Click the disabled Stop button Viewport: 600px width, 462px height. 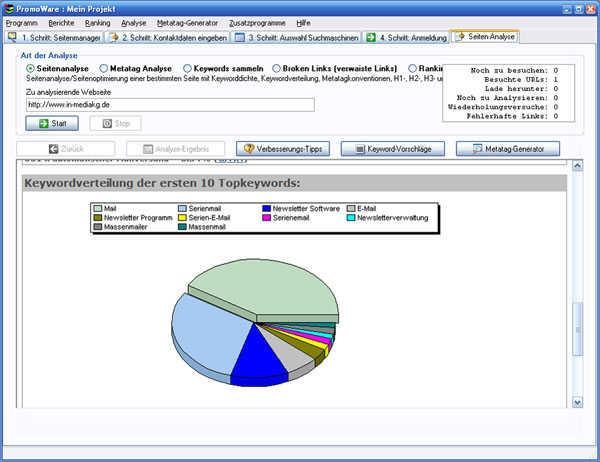pos(116,123)
